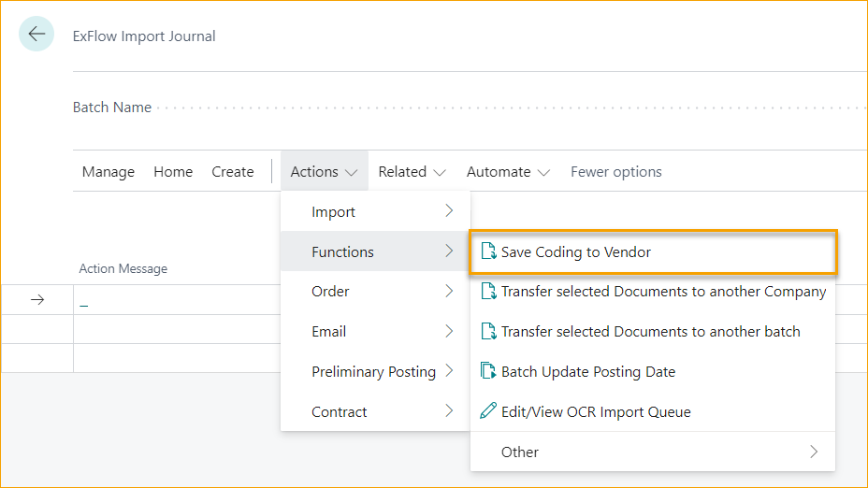Click Fewer options
The height and width of the screenshot is (488, 868).
(616, 171)
